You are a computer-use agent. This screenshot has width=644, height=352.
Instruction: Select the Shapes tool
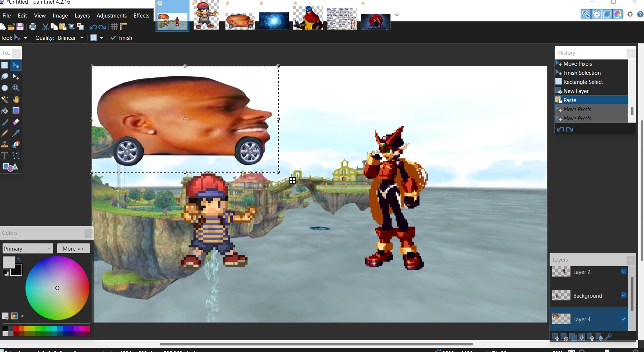10,167
